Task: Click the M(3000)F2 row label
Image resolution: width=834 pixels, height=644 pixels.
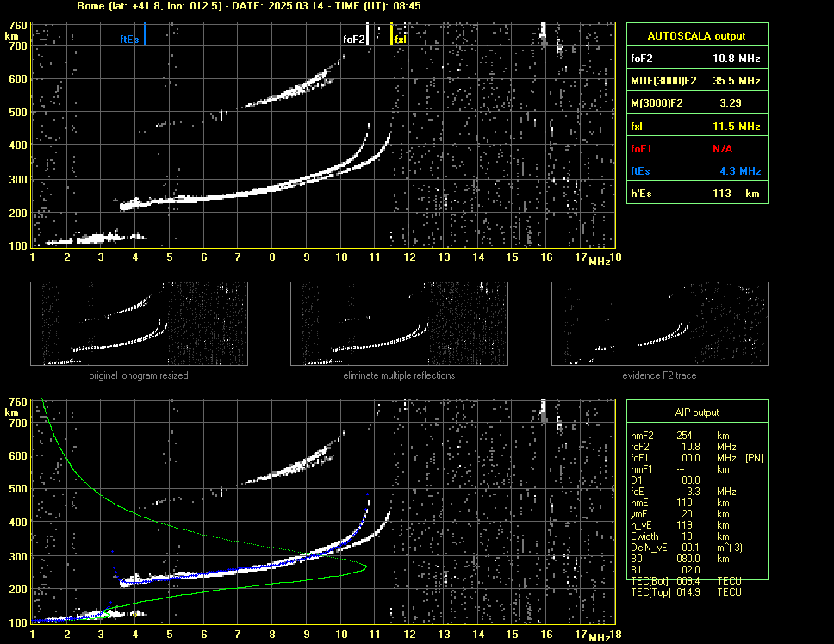Action: (657, 103)
